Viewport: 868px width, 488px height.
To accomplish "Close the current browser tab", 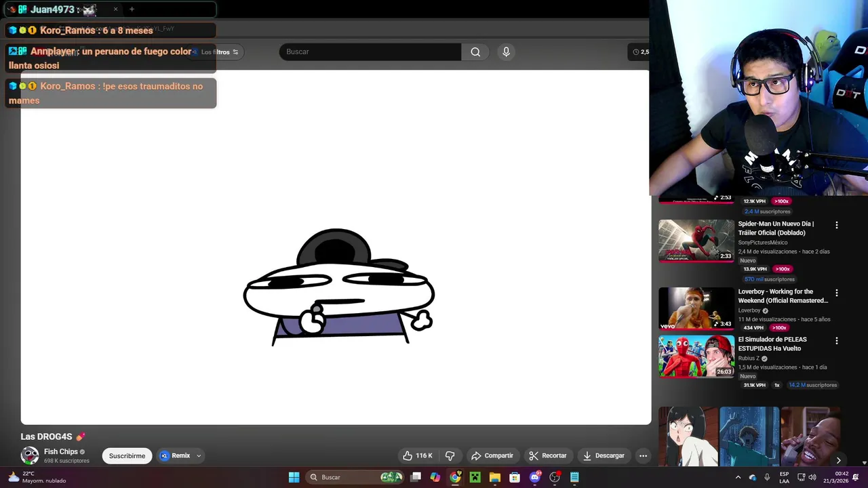I will click(115, 9).
